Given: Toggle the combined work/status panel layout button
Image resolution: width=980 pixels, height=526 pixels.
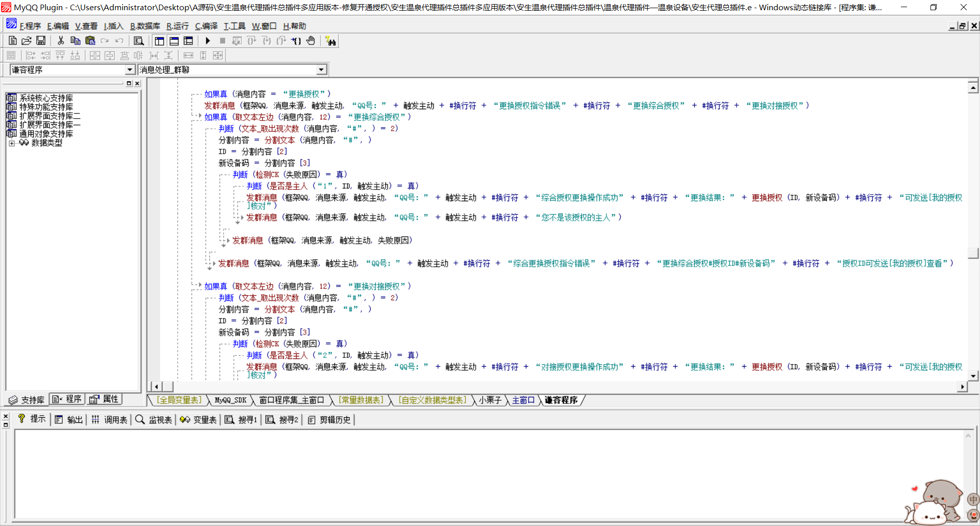Looking at the screenshot, I should pos(188,41).
